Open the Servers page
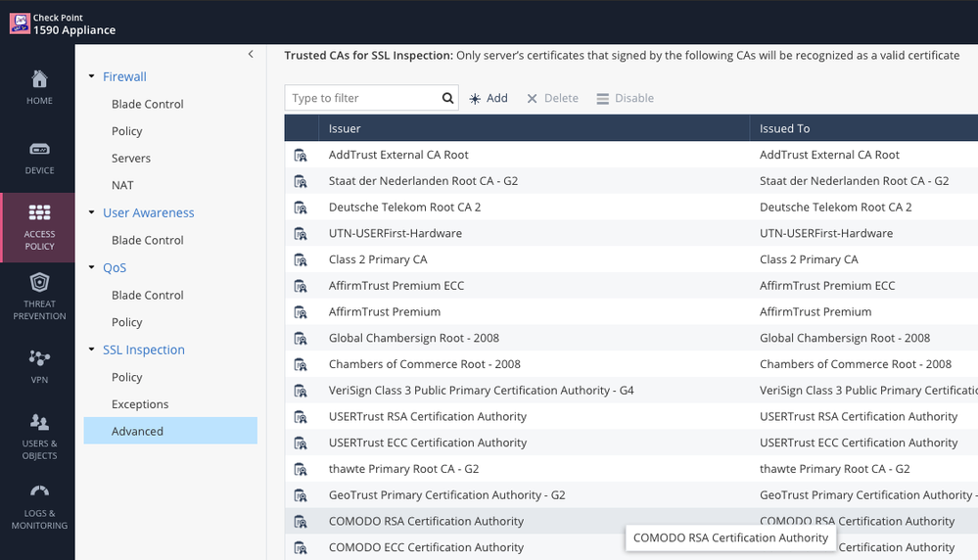The height and width of the screenshot is (560, 978). coord(131,159)
